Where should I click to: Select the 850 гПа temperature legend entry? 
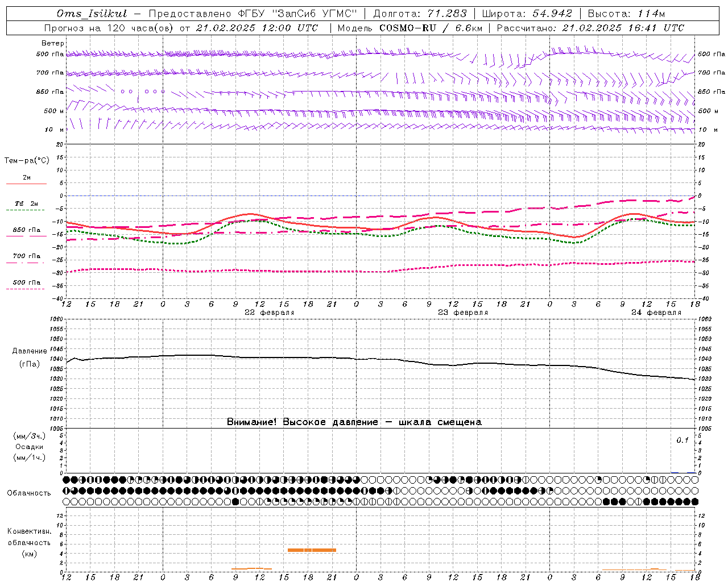point(27,230)
